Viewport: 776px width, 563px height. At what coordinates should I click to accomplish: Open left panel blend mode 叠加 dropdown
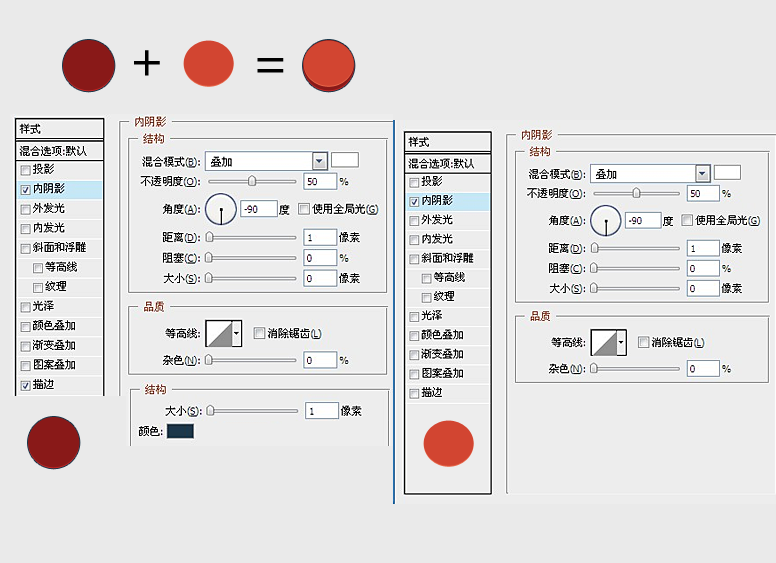tap(319, 161)
